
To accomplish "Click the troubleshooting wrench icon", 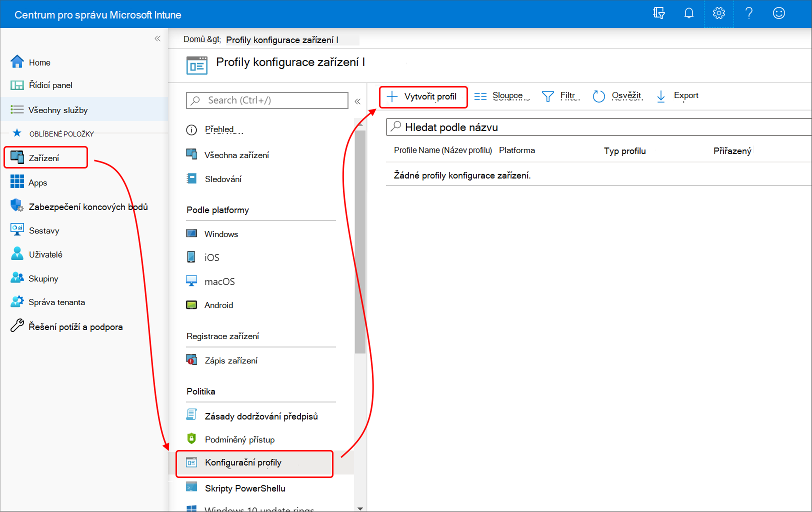I will pos(17,325).
